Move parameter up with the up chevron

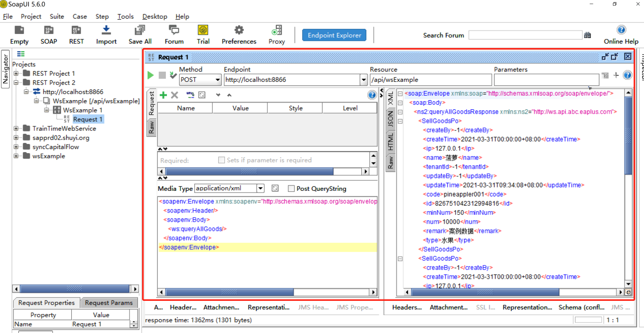[x=229, y=95]
